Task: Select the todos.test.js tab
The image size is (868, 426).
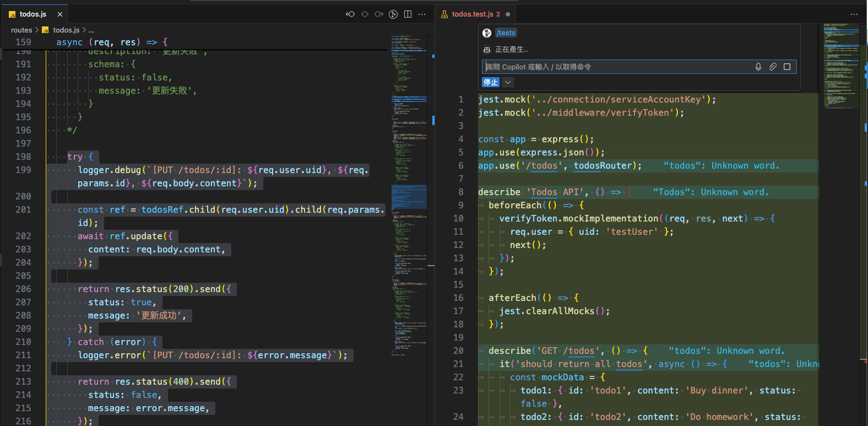Action: pyautogui.click(x=472, y=14)
